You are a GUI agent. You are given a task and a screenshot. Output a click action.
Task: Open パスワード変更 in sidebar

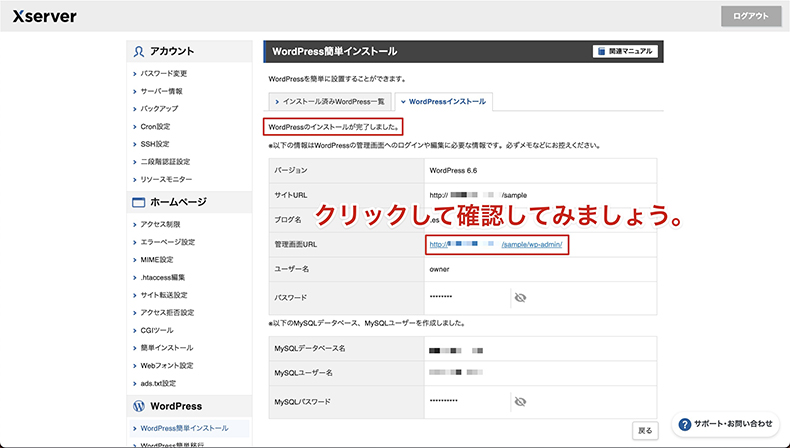(163, 74)
